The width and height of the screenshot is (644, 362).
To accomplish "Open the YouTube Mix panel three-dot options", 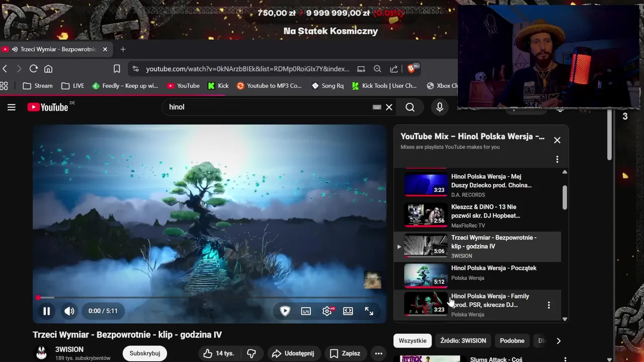I will tap(557, 159).
